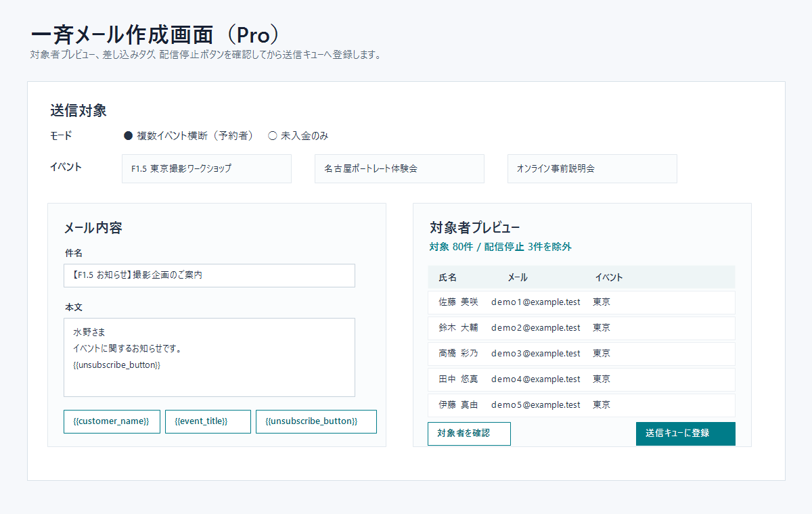The image size is (812, 514).
Task: Choose event F1.5 東京撮影ワークショップ
Action: pyautogui.click(x=206, y=168)
